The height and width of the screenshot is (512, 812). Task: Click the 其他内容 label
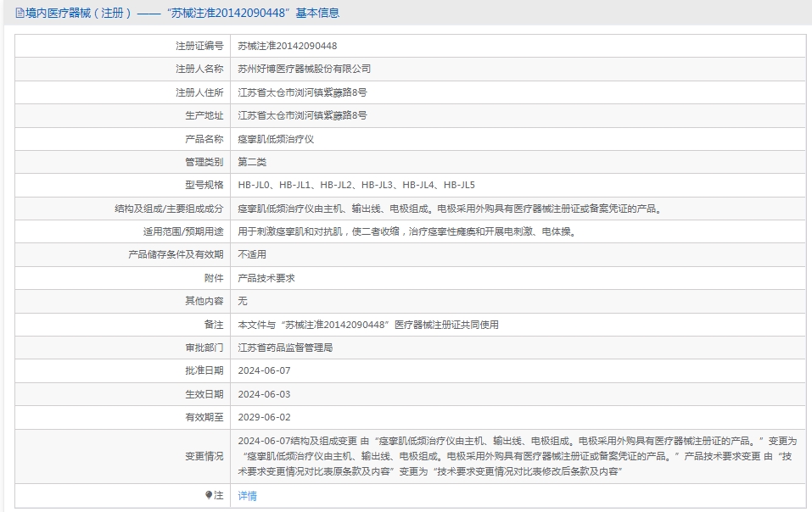coord(204,301)
